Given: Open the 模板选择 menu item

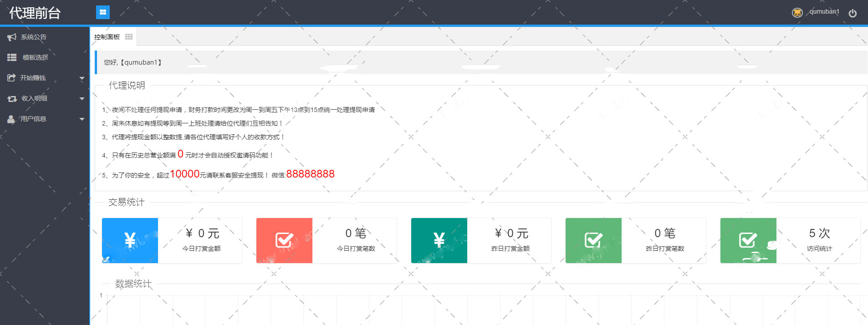Looking at the screenshot, I should pyautogui.click(x=36, y=57).
